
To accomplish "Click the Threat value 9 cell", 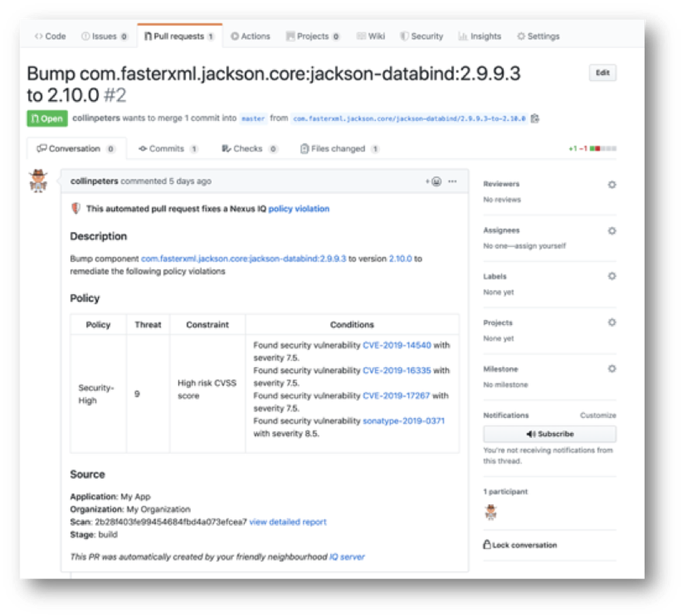I will pos(148,394).
